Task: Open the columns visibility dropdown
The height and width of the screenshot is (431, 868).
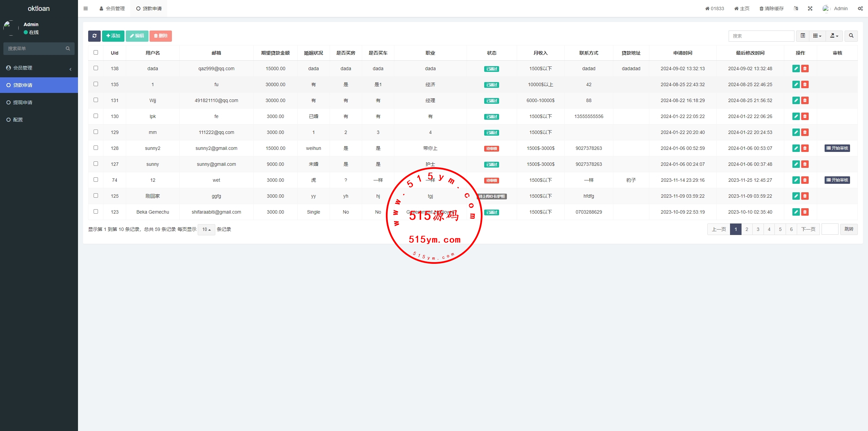Action: pos(817,36)
